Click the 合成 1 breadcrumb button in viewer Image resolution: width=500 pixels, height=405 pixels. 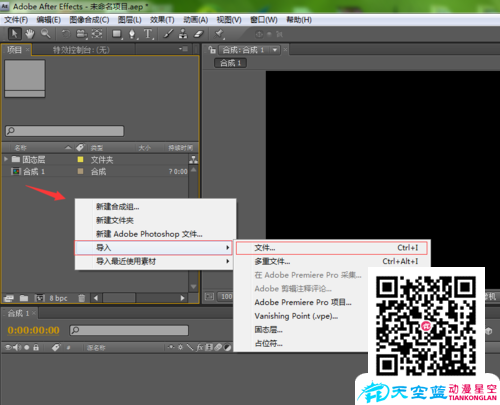coord(230,63)
